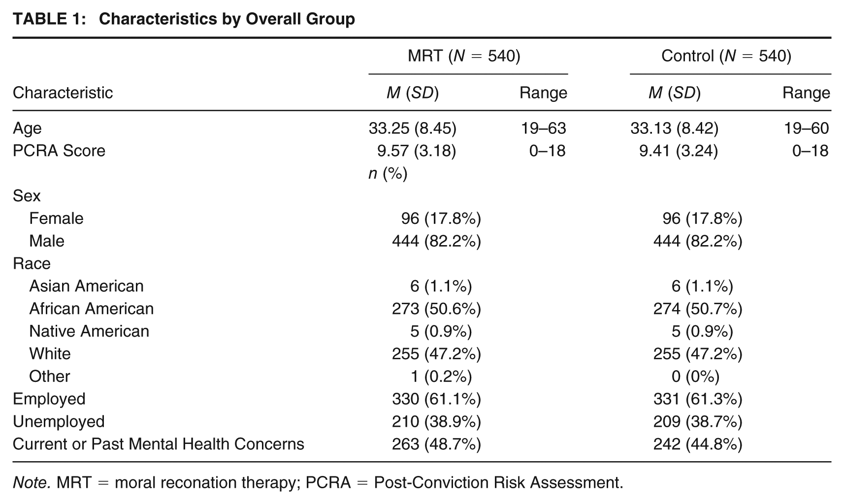Select the Control (N = 540) column header
The height and width of the screenshot is (504, 844).
726,56
